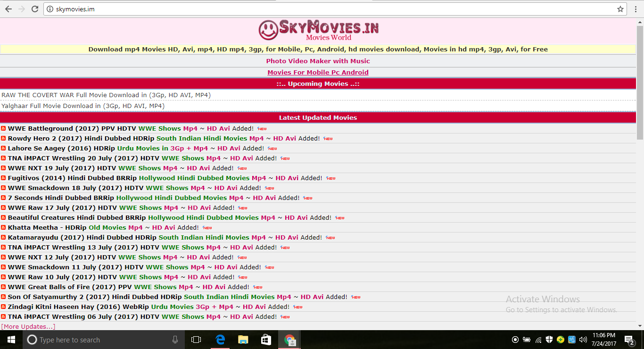Bookmark this page with the star icon
644x349 pixels.
(x=620, y=9)
